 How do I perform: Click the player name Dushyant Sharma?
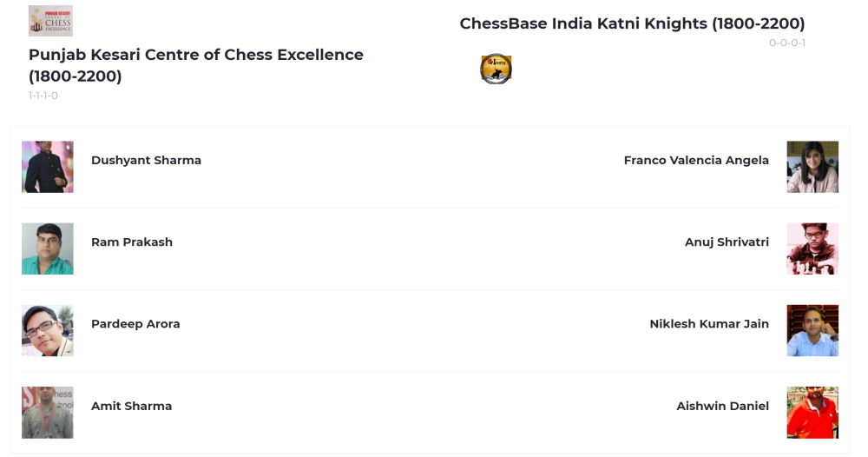(x=146, y=160)
